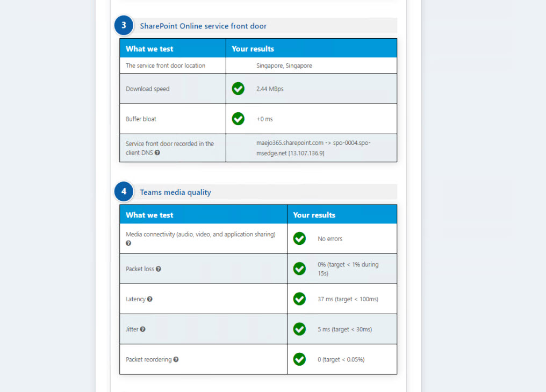This screenshot has height=392, width=546.
Task: Select SharePoint Online service front door heading
Action: point(203,26)
